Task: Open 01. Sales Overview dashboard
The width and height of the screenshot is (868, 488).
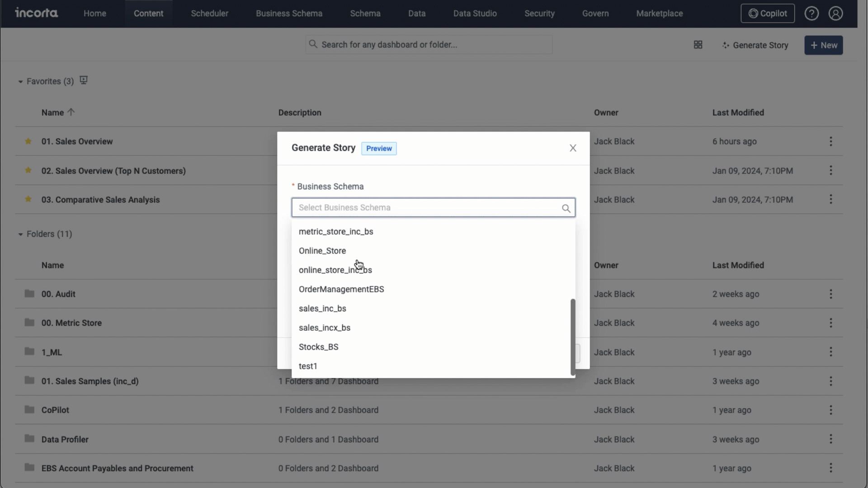Action: coord(77,141)
